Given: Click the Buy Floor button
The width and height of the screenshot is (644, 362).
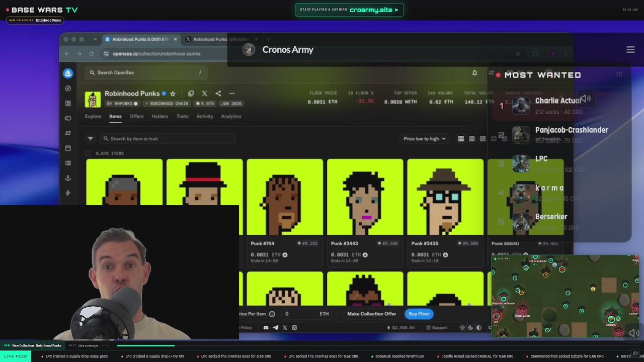Looking at the screenshot, I should tap(419, 314).
